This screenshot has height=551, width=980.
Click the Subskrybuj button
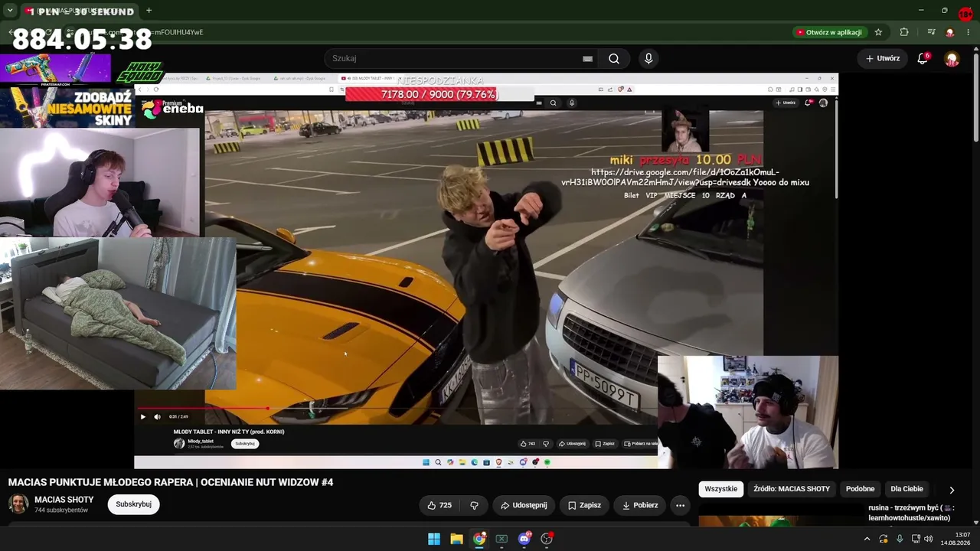click(133, 504)
